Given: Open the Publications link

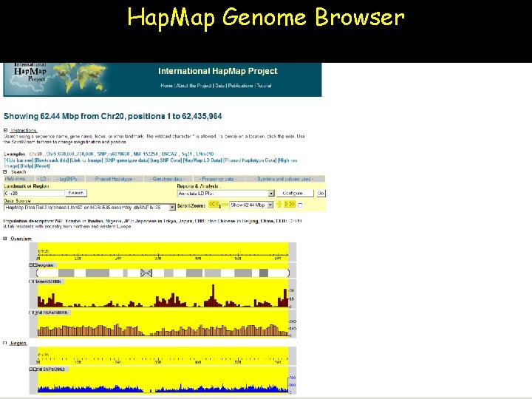Looking at the screenshot, I should [x=240, y=86].
